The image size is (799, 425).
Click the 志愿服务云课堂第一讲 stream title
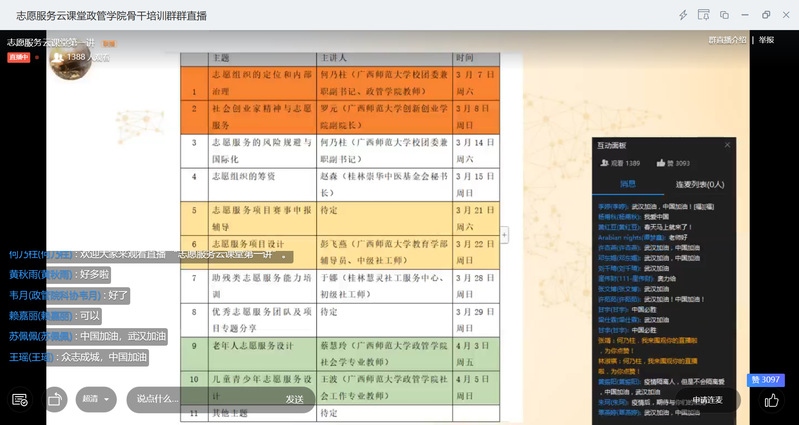51,42
